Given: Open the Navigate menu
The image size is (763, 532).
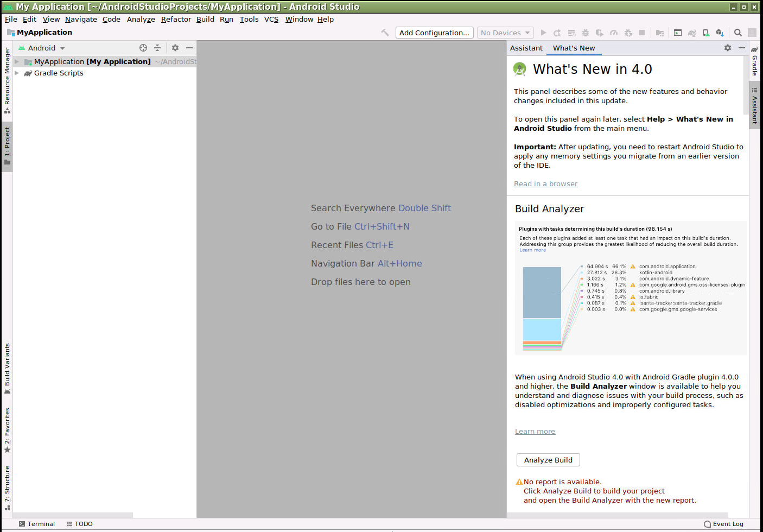Looking at the screenshot, I should pyautogui.click(x=81, y=19).
